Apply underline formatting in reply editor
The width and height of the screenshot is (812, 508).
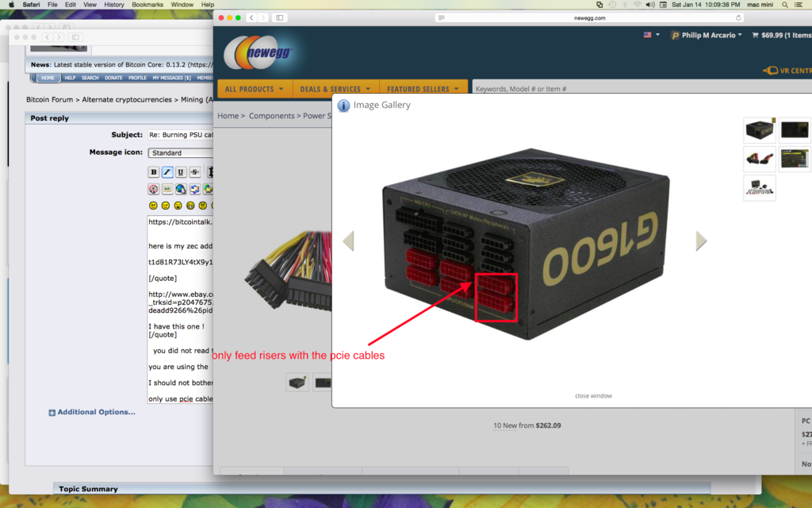(181, 172)
